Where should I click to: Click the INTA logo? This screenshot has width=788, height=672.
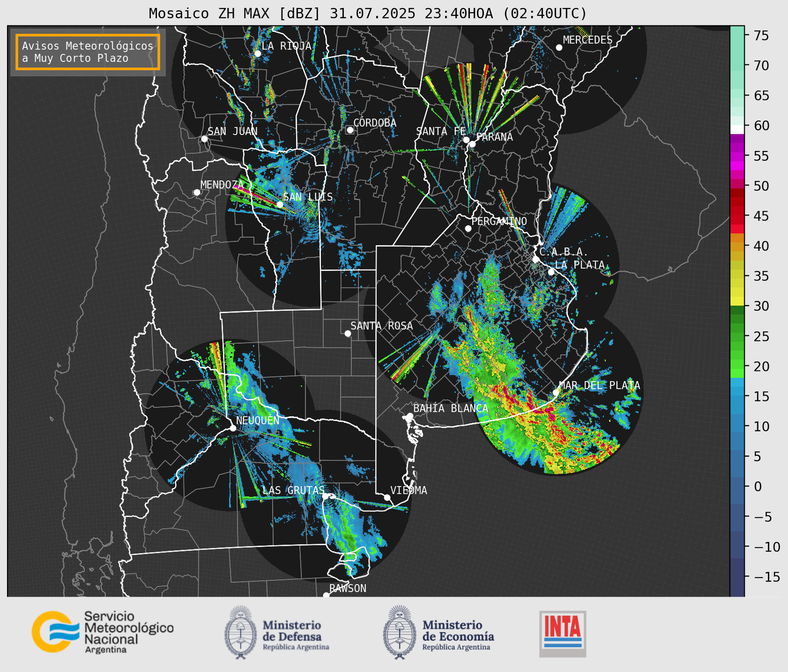tap(562, 634)
